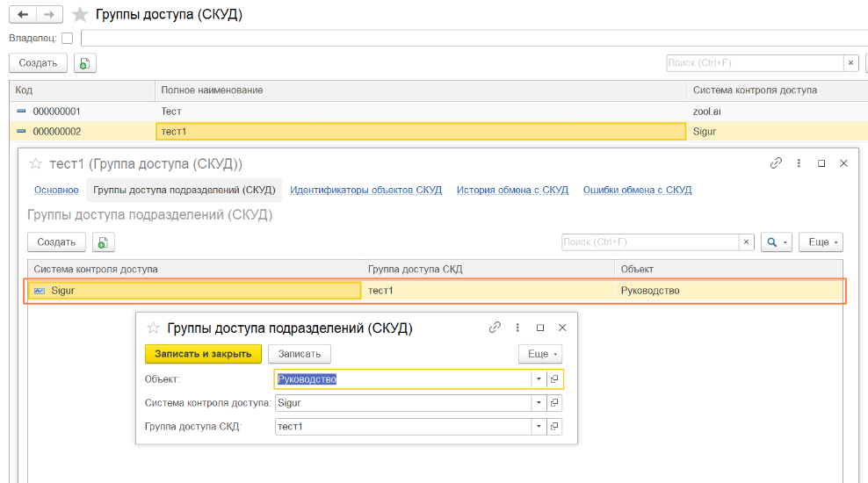This screenshot has width=868, height=483.
Task: Click the top search field Поиск
Action: [754, 63]
